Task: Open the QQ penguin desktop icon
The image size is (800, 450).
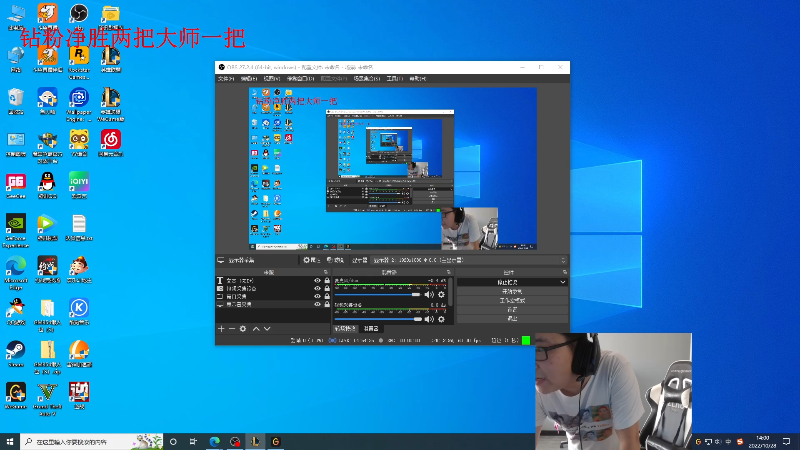Action: coord(47,186)
